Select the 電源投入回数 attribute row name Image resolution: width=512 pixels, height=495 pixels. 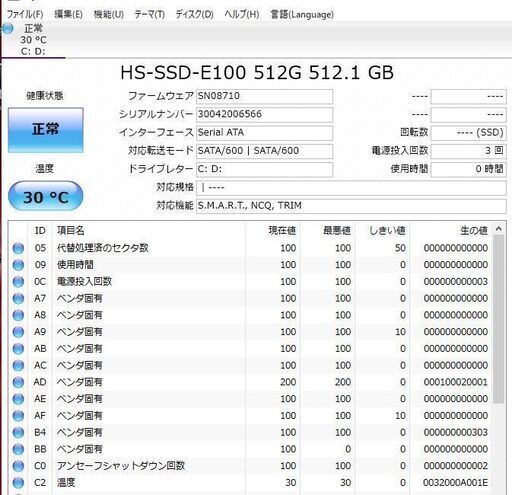(x=84, y=282)
